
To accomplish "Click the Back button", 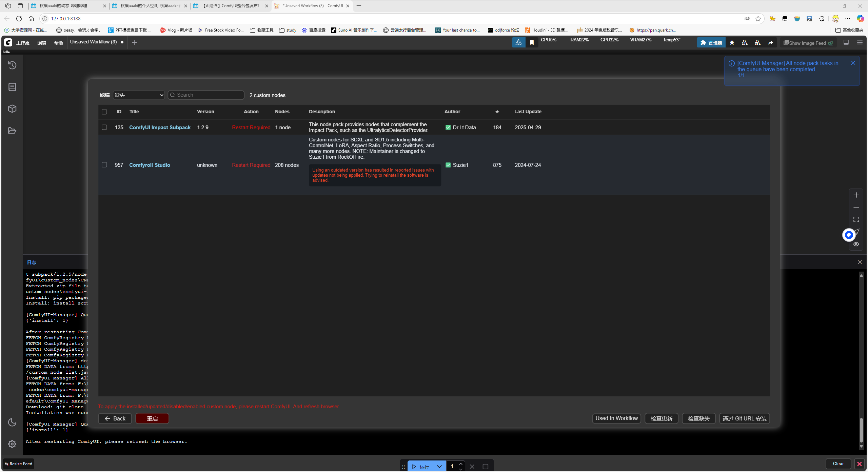I will [x=115, y=418].
